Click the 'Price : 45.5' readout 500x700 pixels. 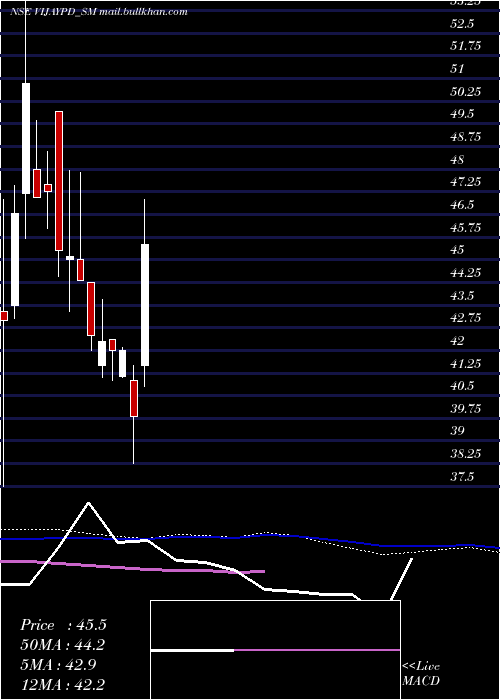tap(63, 625)
